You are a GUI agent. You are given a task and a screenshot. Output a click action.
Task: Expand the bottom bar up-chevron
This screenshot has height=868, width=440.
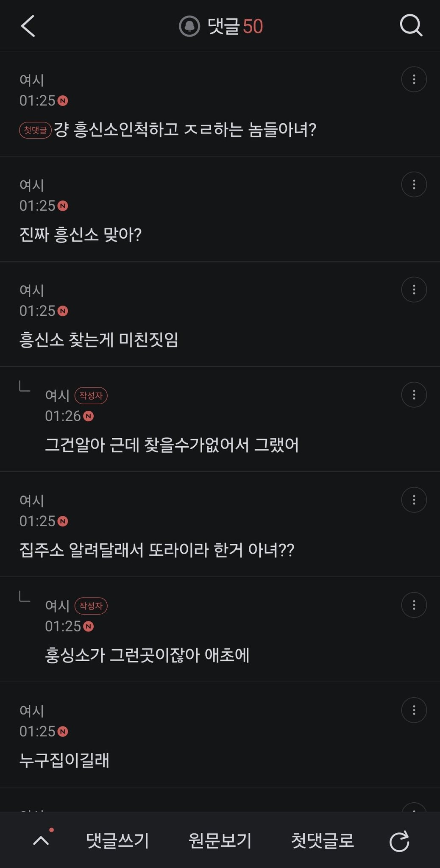click(x=41, y=840)
